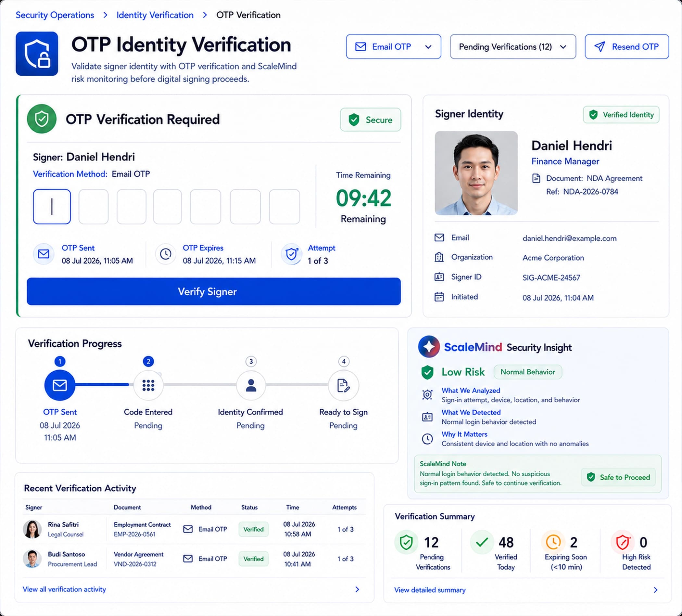Click the green shield icon beside OTP Verification Required
Viewport: 682px width, 616px height.
point(42,119)
